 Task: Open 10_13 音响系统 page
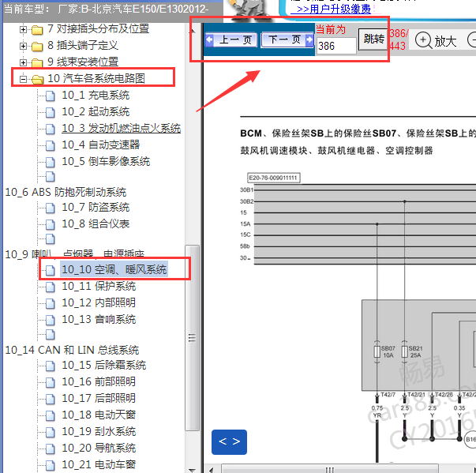pos(99,319)
